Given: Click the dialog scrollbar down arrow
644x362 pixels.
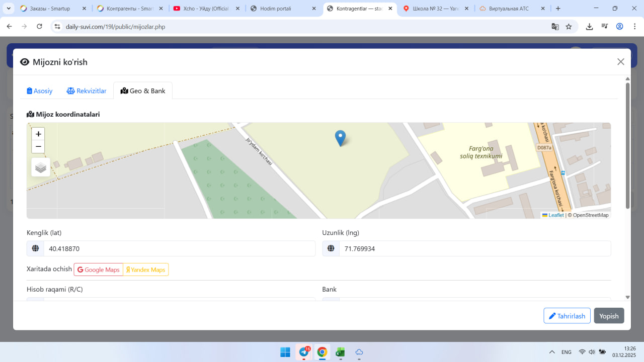Looking at the screenshot, I should pos(627,298).
